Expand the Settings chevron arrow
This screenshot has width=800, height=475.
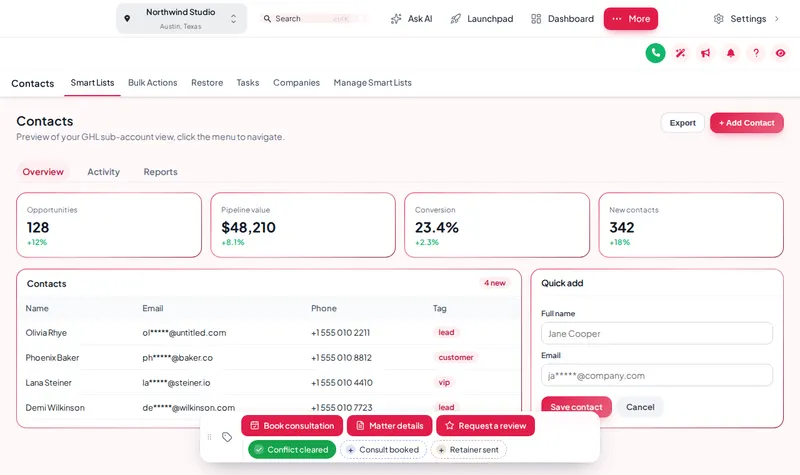[x=777, y=19]
